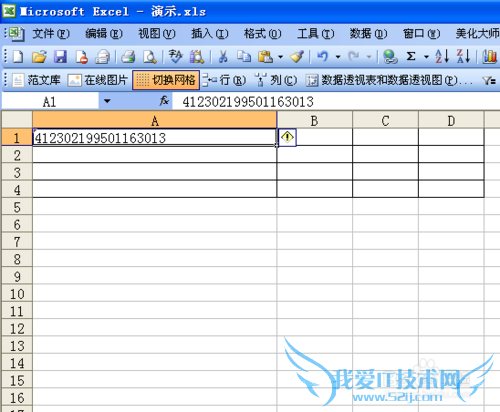Viewport: 500px width, 412px height.
Task: Click the Redo arrow icon
Action: coord(354,57)
